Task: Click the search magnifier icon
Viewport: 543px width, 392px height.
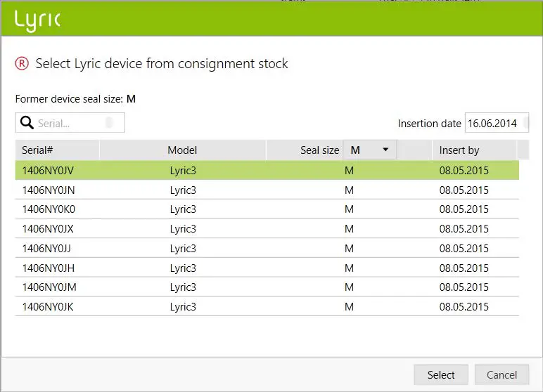Action: pos(27,123)
